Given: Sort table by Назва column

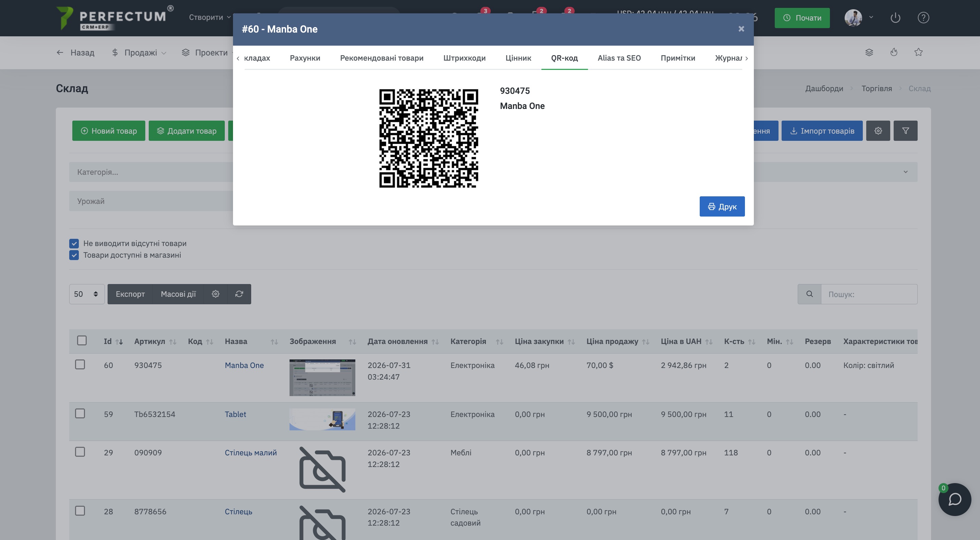Looking at the screenshot, I should [251, 342].
